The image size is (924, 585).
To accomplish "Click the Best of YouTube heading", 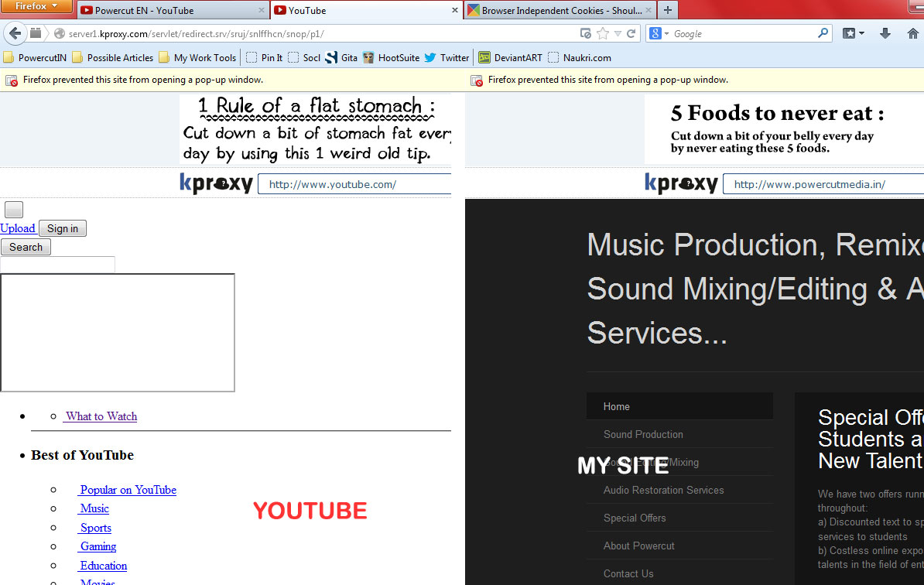I will click(x=83, y=456).
